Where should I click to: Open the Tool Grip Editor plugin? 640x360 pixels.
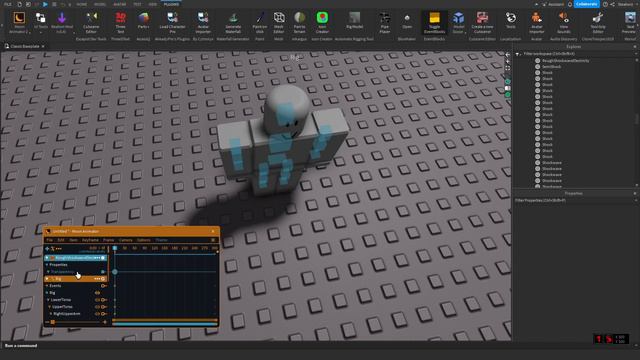[598, 22]
